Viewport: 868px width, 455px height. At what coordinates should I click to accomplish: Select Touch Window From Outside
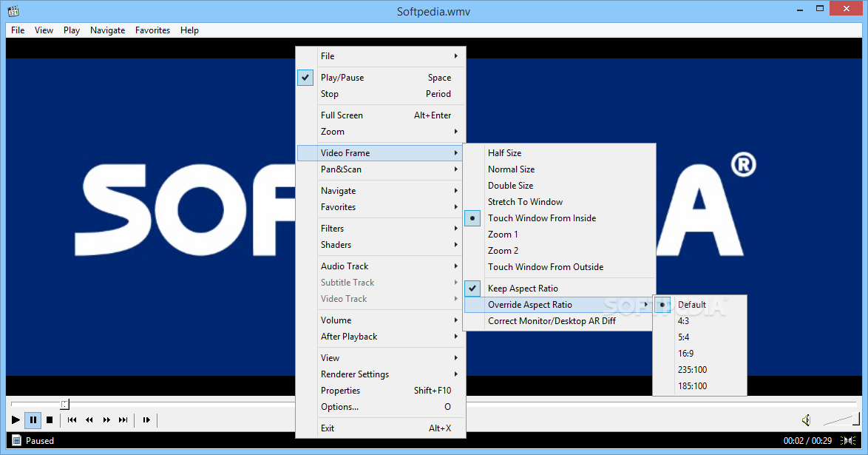(559, 266)
